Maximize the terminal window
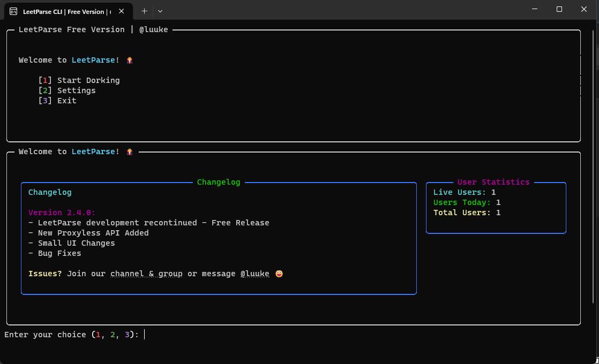Screen dimensions: 599x364 [x=559, y=9]
